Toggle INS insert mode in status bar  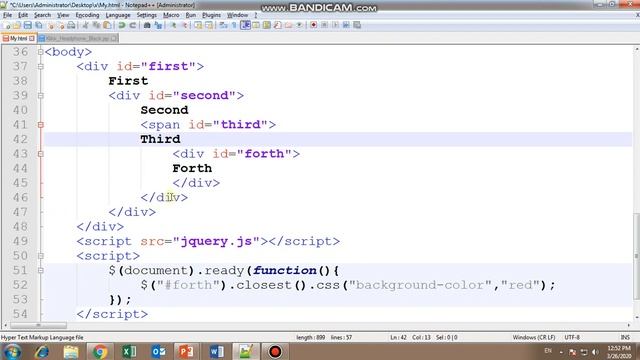tap(625, 338)
